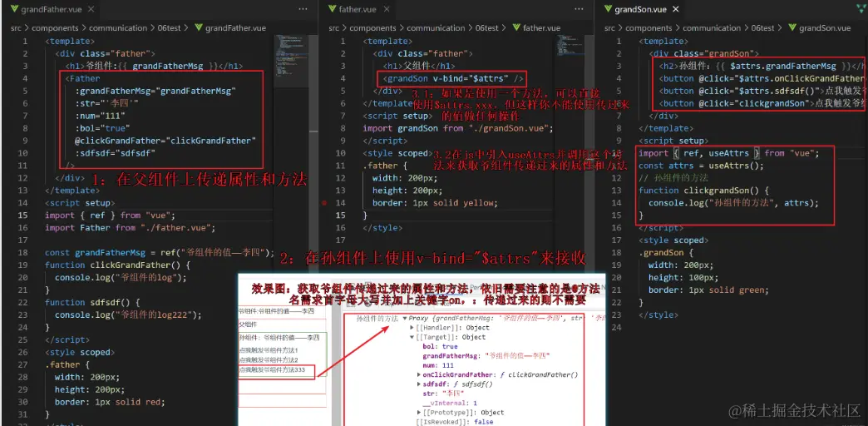Collapse the Proxy object in the console
Viewport: 868px width, 426px height.
(405, 319)
